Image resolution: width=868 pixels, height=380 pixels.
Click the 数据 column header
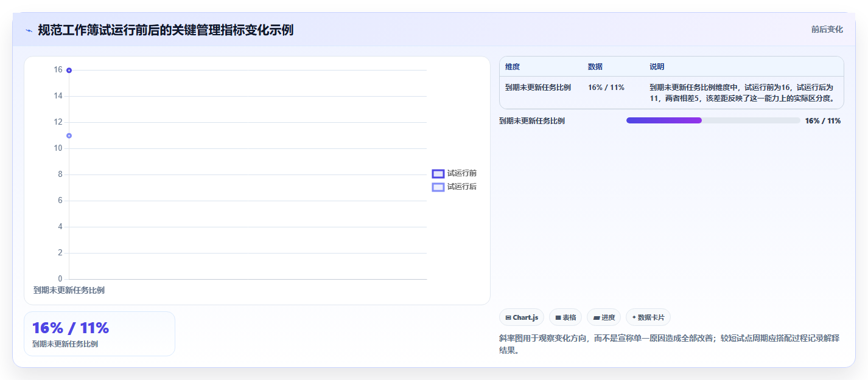click(595, 67)
